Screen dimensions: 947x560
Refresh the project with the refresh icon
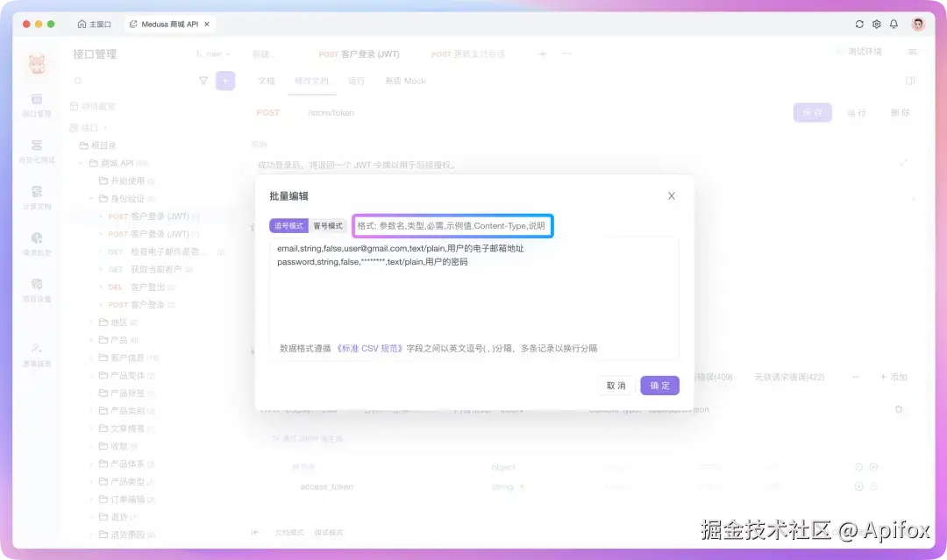coord(859,25)
